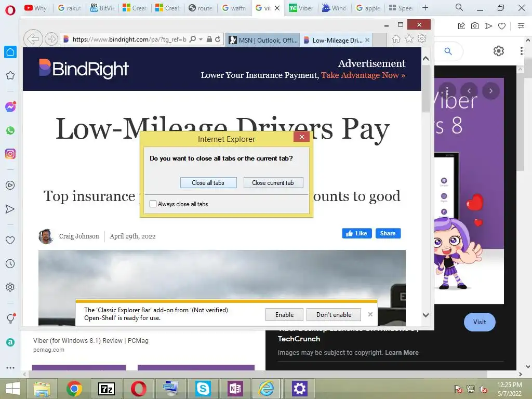Click the Opera logo menu icon
532x399 pixels.
[x=10, y=10]
